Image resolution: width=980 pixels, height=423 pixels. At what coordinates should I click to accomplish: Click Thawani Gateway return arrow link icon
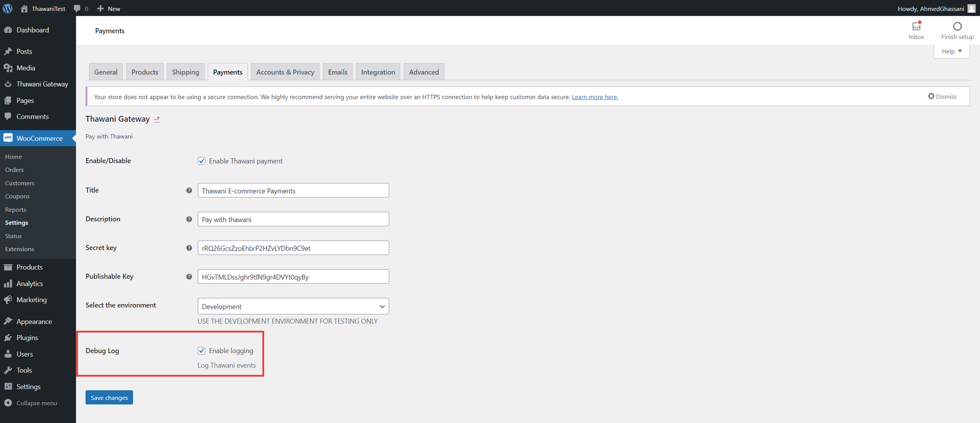tap(156, 119)
